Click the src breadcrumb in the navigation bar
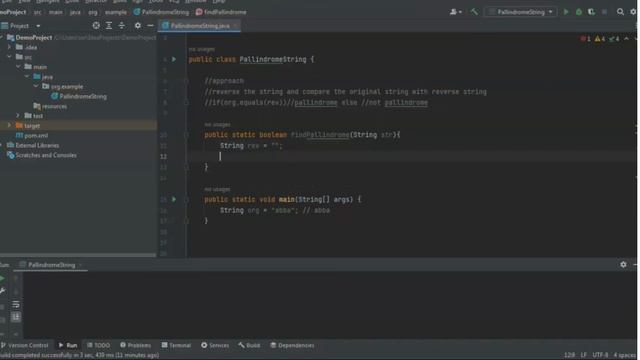This screenshot has height=360, width=640. click(x=38, y=12)
